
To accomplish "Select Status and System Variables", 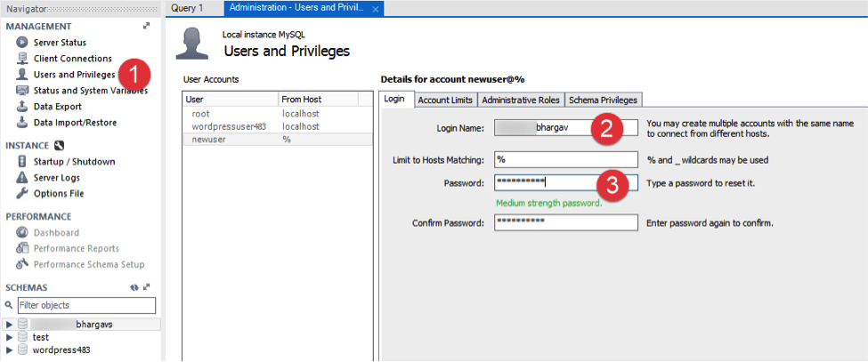I will coord(89,91).
